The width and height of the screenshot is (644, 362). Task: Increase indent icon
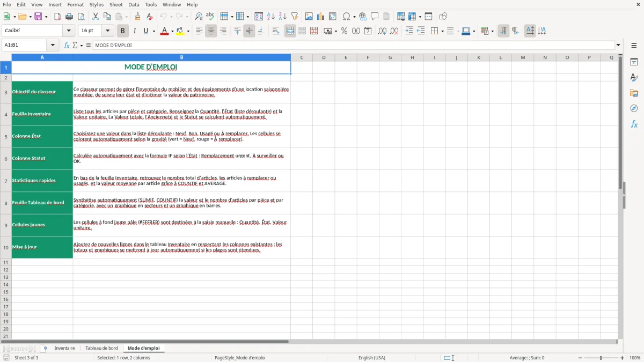tap(409, 31)
